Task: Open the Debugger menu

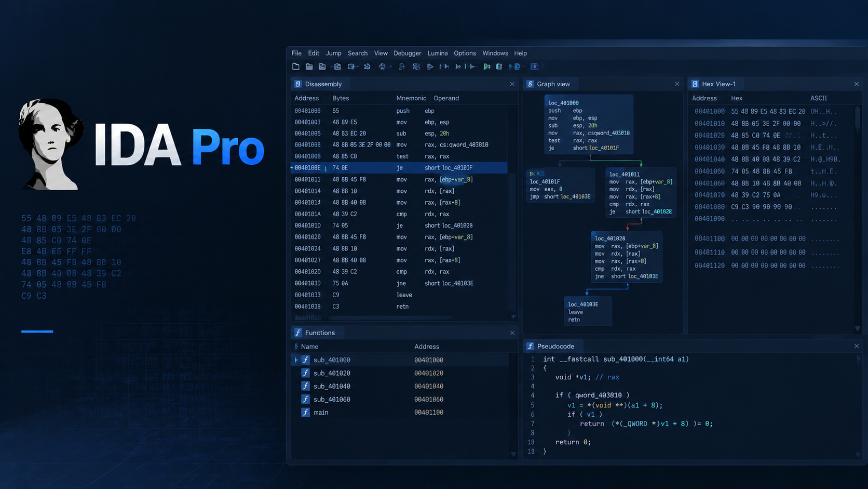Action: [408, 53]
